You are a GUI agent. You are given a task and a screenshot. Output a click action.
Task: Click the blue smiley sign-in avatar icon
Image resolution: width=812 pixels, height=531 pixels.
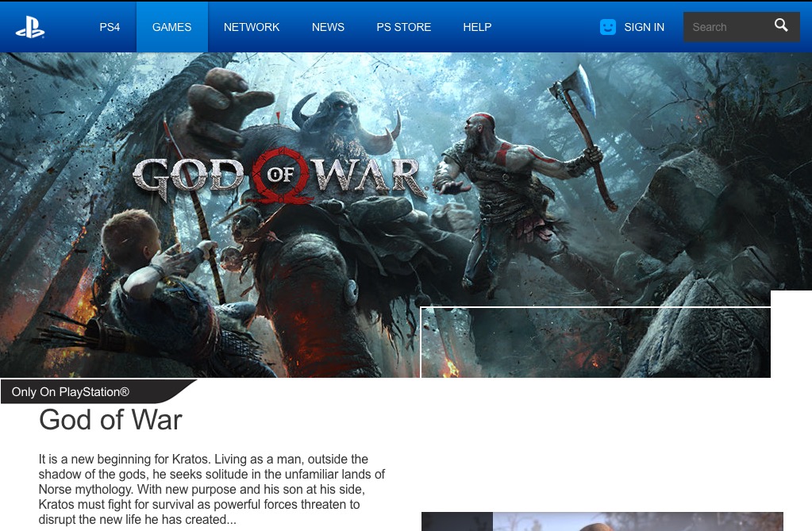(x=607, y=27)
